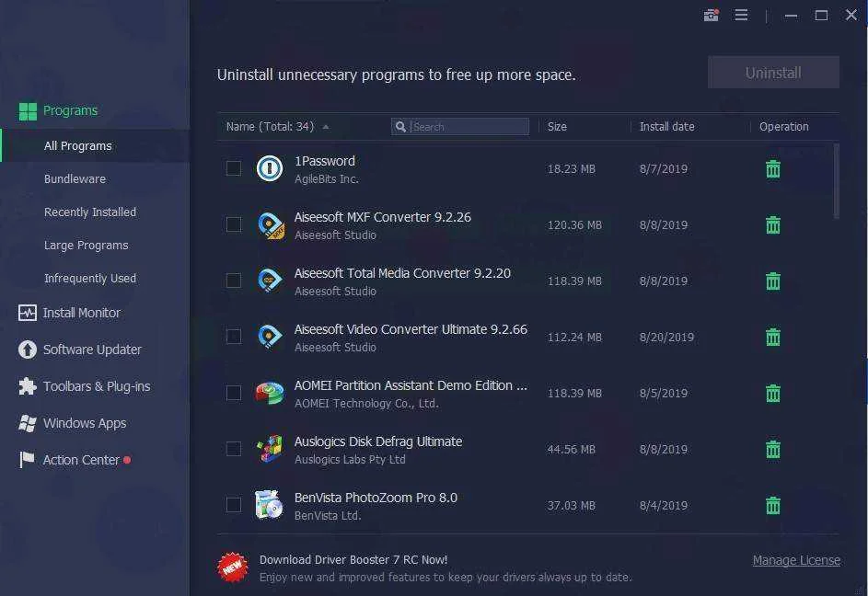
Task: Click the Windows Apps flag icon
Action: coord(27,423)
